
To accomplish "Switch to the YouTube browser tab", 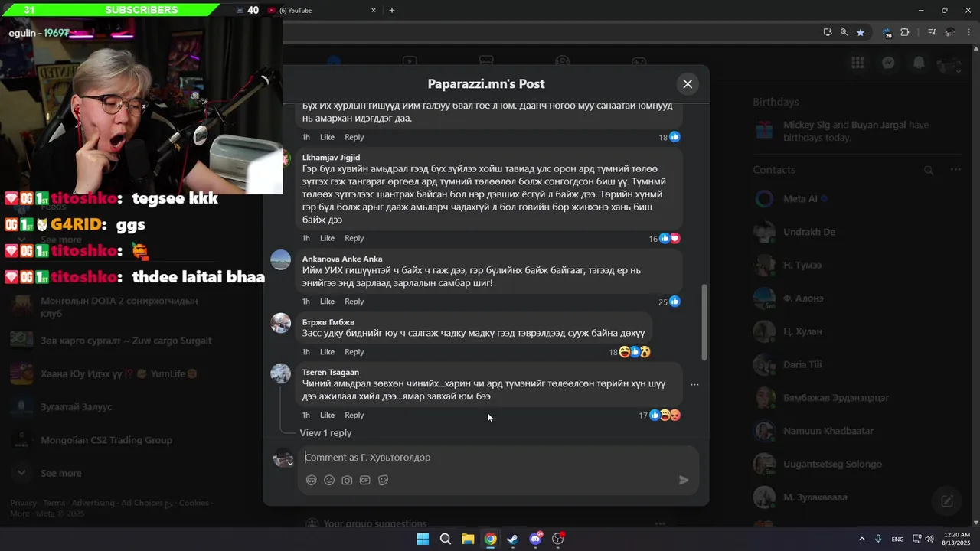I will tap(322, 10).
